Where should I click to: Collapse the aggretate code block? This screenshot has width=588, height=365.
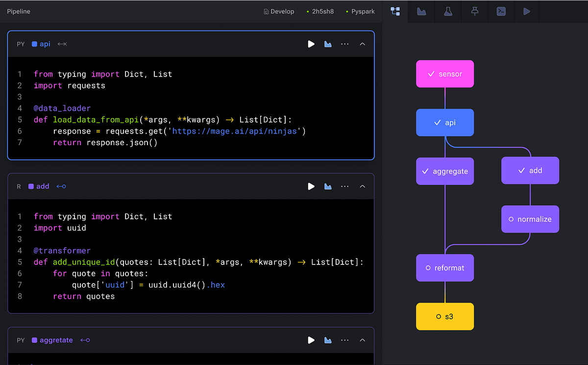[362, 340]
